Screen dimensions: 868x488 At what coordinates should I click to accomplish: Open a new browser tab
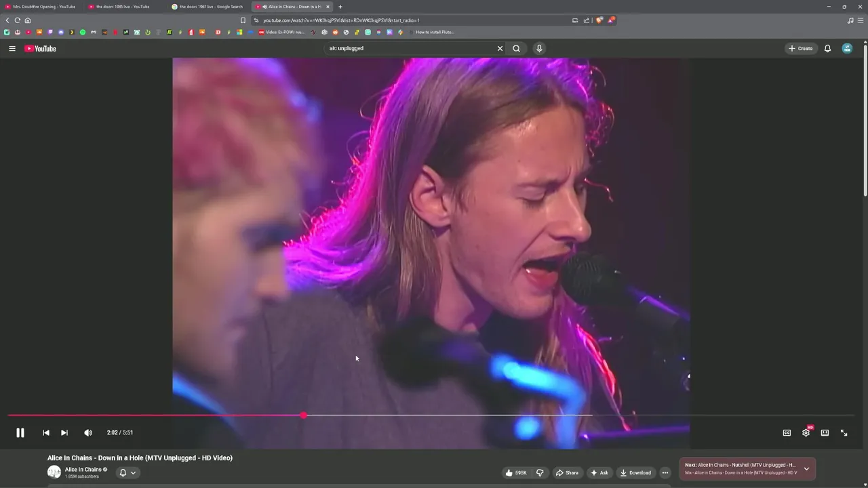click(340, 7)
